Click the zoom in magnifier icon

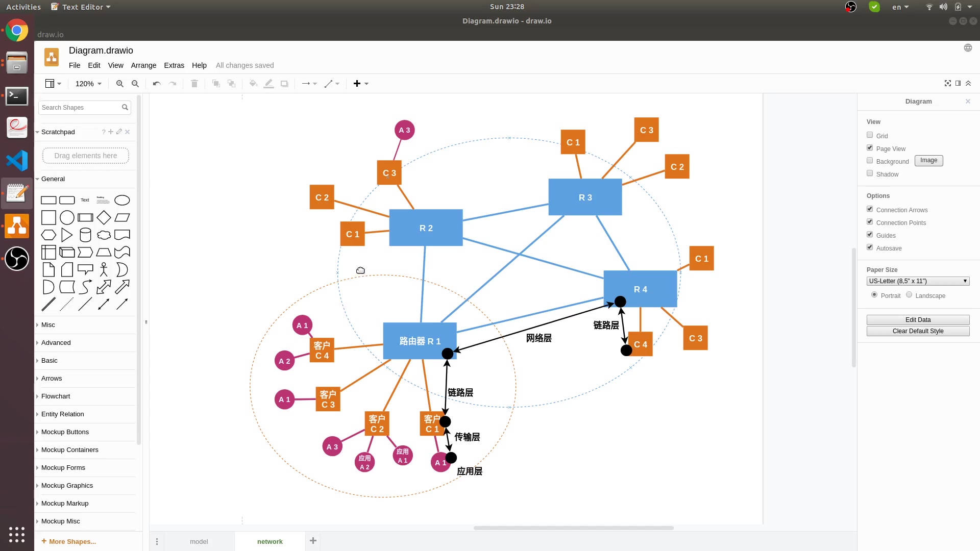[119, 84]
